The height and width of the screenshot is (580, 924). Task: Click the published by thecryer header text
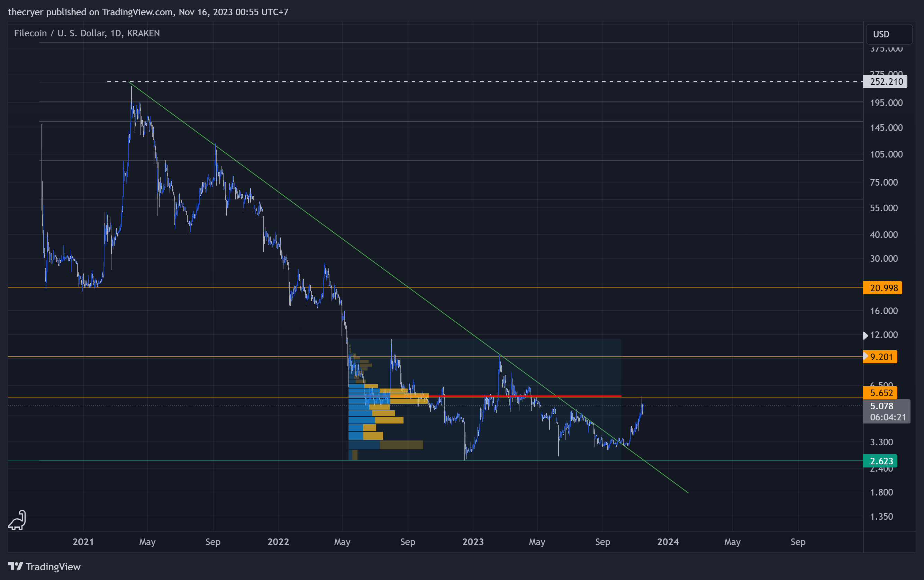point(148,12)
